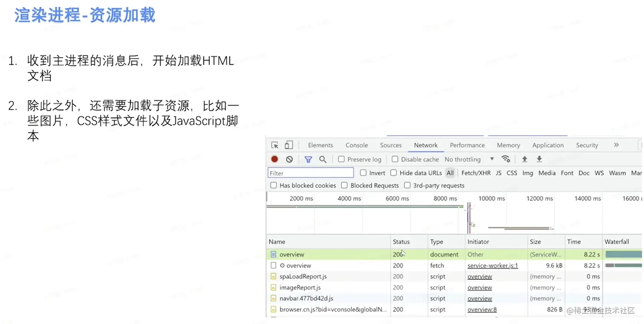Click inside the Filter input box
This screenshot has height=324, width=644.
coord(310,172)
